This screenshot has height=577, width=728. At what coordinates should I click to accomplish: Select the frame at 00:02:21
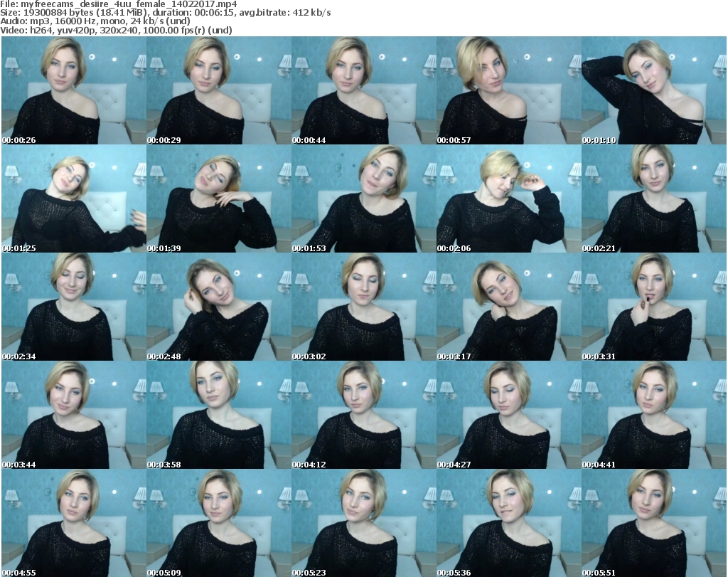(654, 198)
